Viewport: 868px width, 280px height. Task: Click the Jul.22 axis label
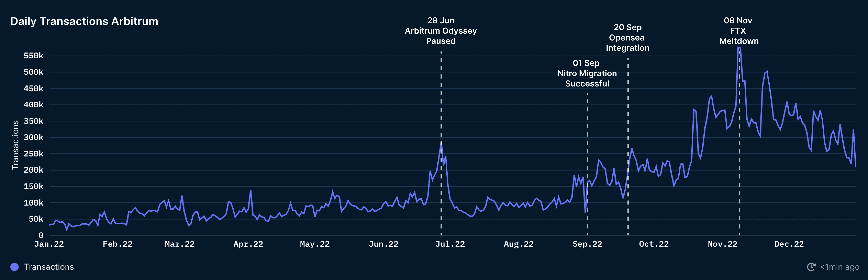(x=450, y=244)
